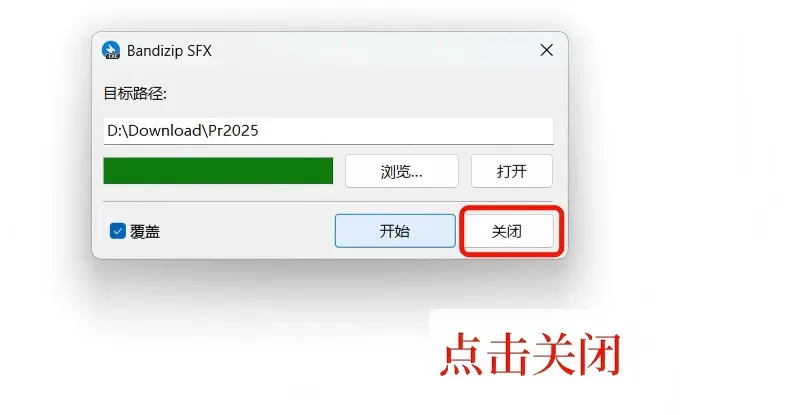Click the horizontal separator line above 开始
This screenshot has width=800, height=415.
328,202
